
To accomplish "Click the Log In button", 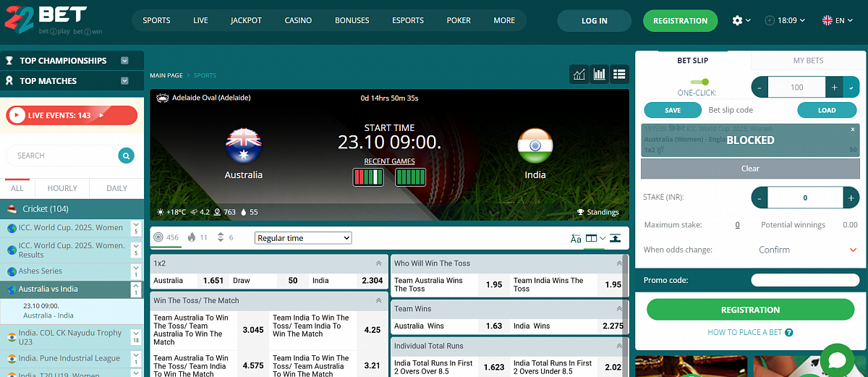I will 594,21.
